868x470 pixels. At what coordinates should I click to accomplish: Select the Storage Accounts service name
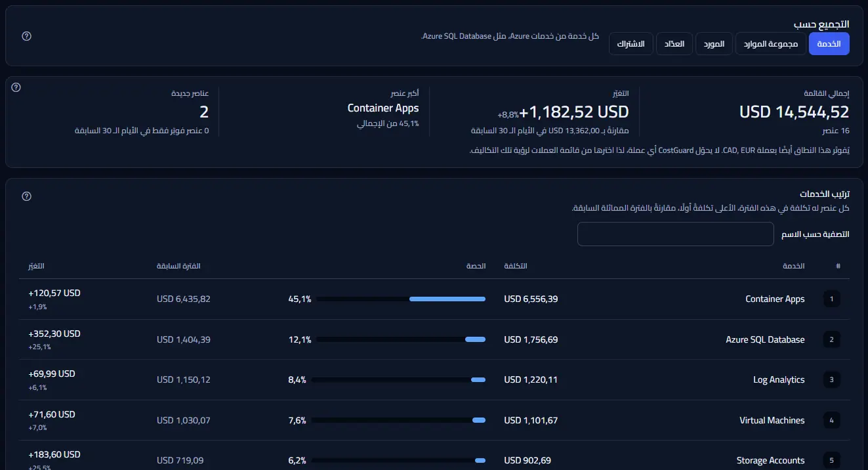click(771, 461)
